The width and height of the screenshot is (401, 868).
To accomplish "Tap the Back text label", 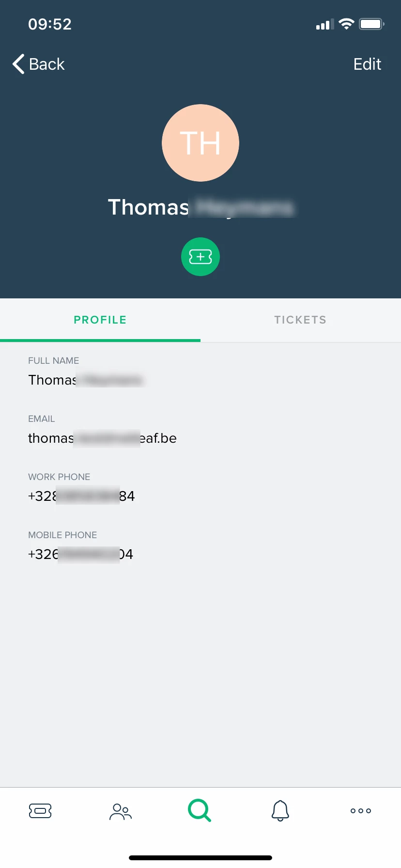I will [x=46, y=64].
